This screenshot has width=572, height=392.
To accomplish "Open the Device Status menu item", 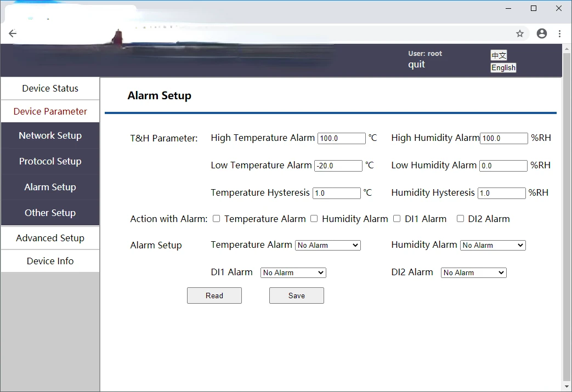I will [x=50, y=88].
